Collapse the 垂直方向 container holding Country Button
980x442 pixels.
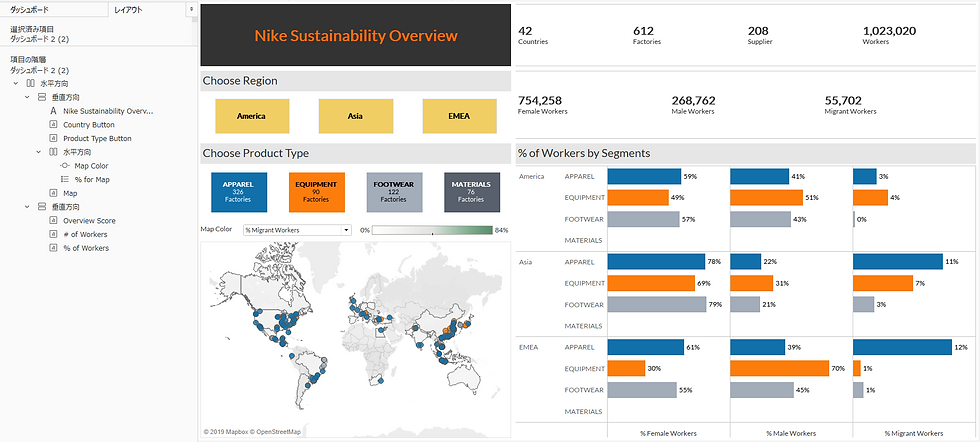(27, 98)
